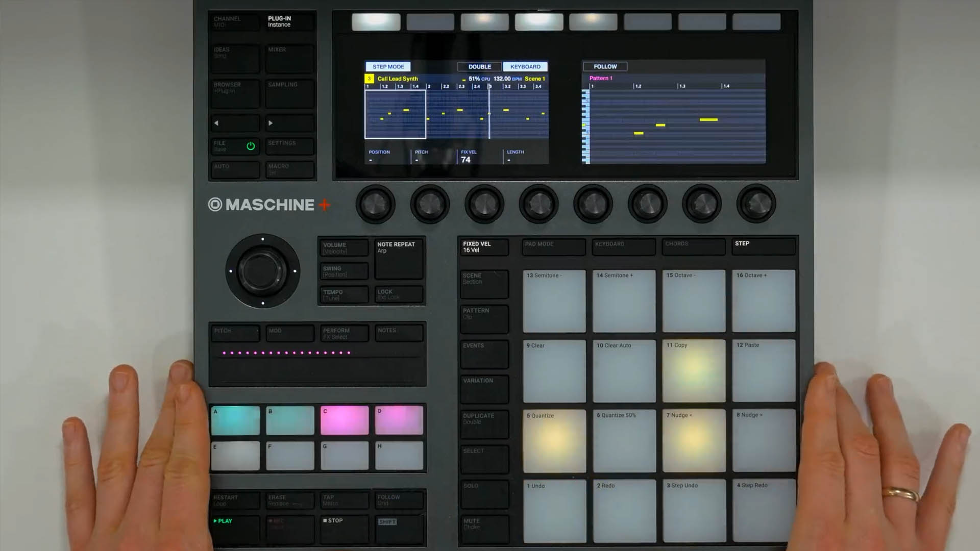Tap the SELECT button
This screenshot has height=551, width=980.
484,460
